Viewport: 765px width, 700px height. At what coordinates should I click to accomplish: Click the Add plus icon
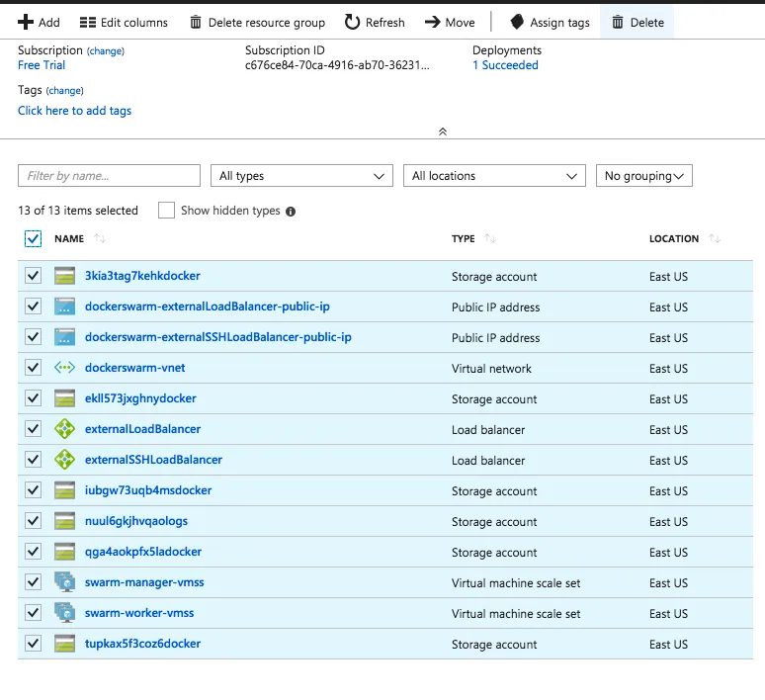26,22
